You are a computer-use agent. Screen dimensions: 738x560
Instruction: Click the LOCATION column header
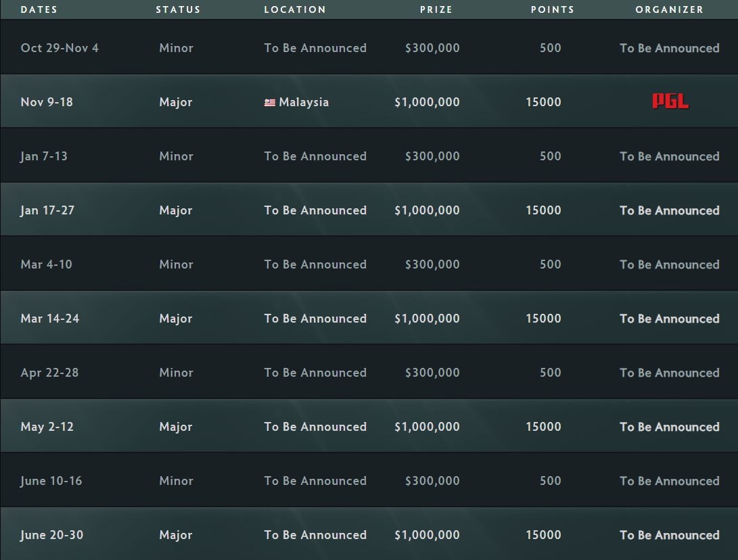(x=295, y=9)
